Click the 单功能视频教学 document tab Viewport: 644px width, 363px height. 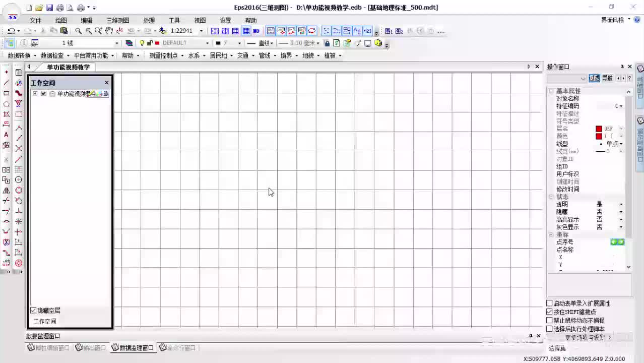(68, 67)
